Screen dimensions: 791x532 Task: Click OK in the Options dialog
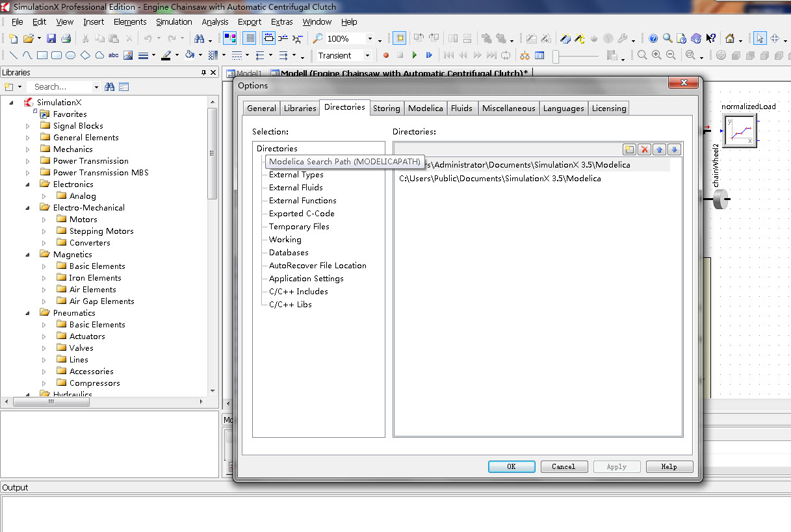coord(512,466)
